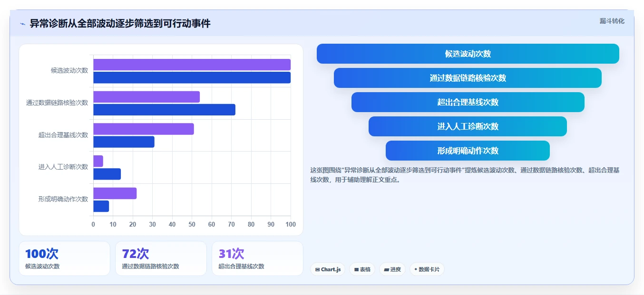Select the 形成明确动作次数 funnel stage
Viewport: 644px width, 295px height.
[x=468, y=151]
